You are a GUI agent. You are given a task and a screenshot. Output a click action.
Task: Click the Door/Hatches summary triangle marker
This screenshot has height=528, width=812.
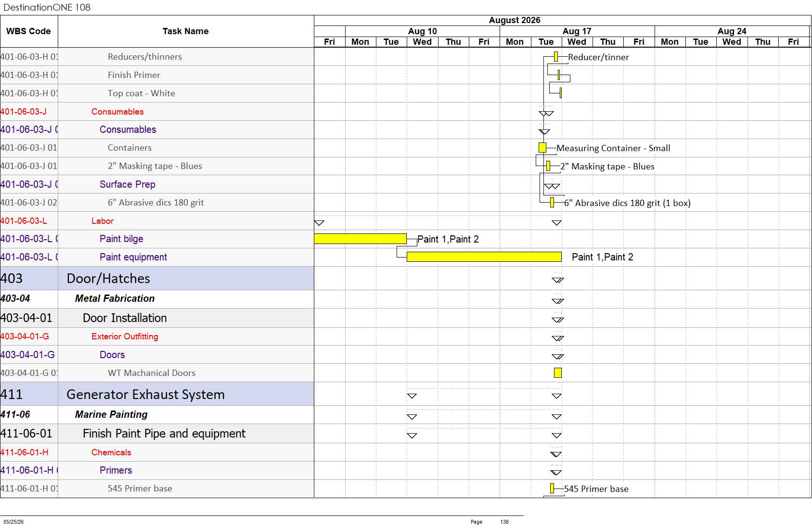click(557, 280)
